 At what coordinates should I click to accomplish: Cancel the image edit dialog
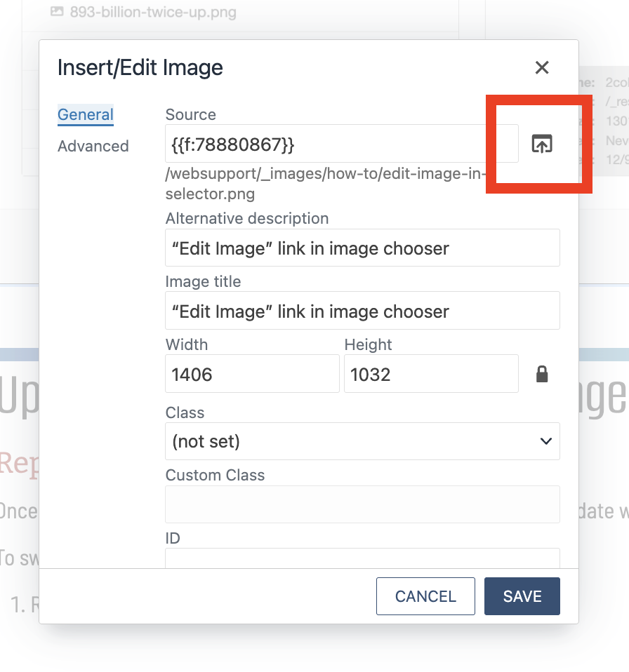point(425,596)
